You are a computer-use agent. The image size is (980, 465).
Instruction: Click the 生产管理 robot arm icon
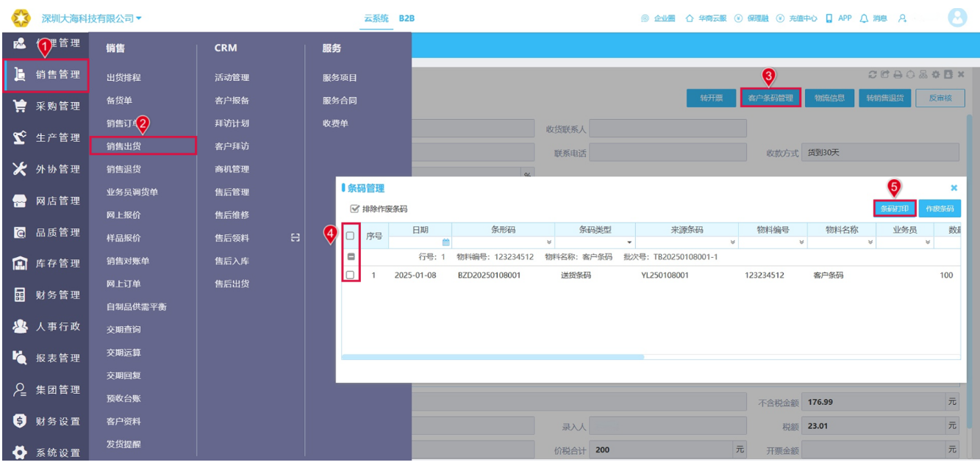pyautogui.click(x=21, y=138)
